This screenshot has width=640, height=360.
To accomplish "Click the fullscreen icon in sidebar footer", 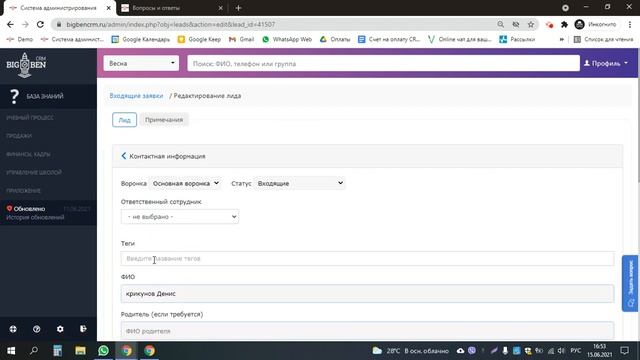I will click(13, 329).
